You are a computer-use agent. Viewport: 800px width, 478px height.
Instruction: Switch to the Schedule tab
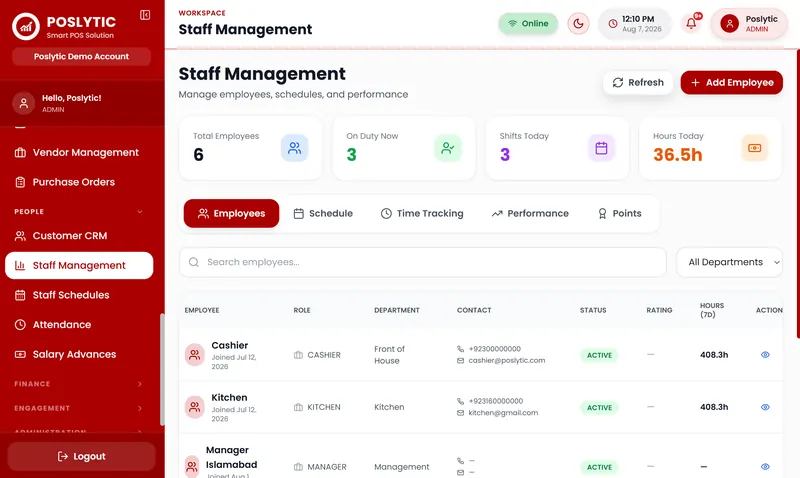point(323,213)
